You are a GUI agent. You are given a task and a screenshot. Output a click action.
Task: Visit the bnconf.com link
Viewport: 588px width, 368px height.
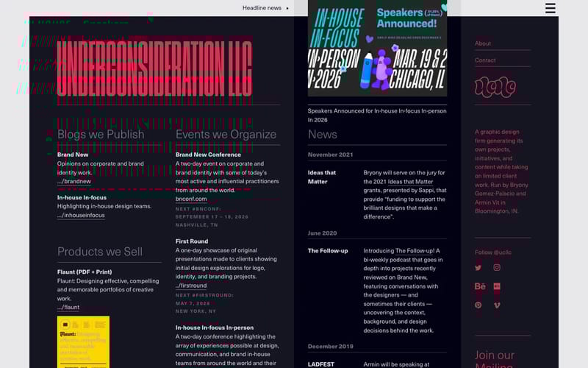191,199
